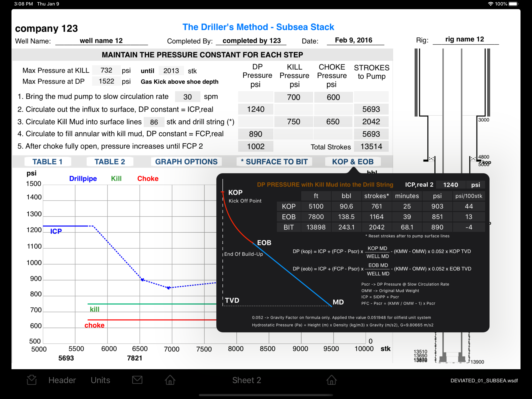Open TABLE 2 tab
The width and height of the screenshot is (532, 399).
pos(110,162)
